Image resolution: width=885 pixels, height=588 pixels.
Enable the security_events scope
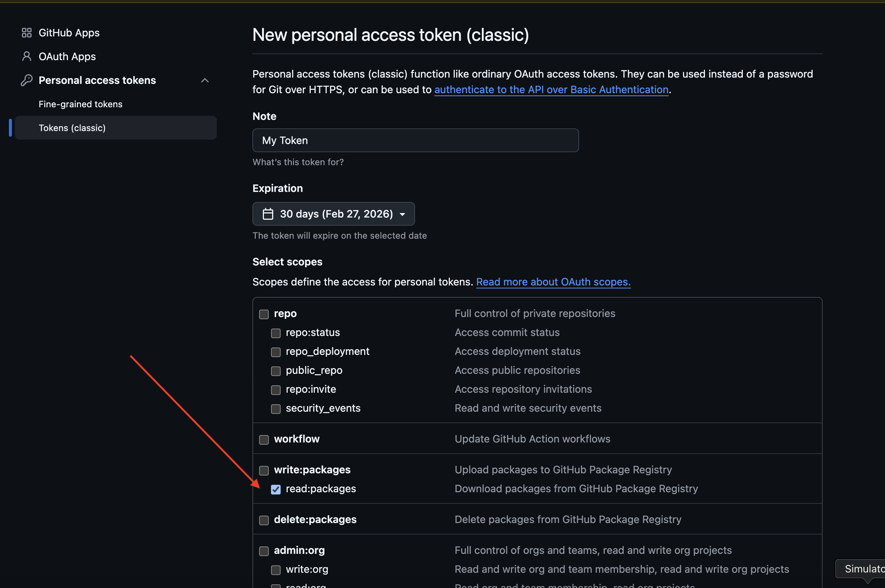275,409
